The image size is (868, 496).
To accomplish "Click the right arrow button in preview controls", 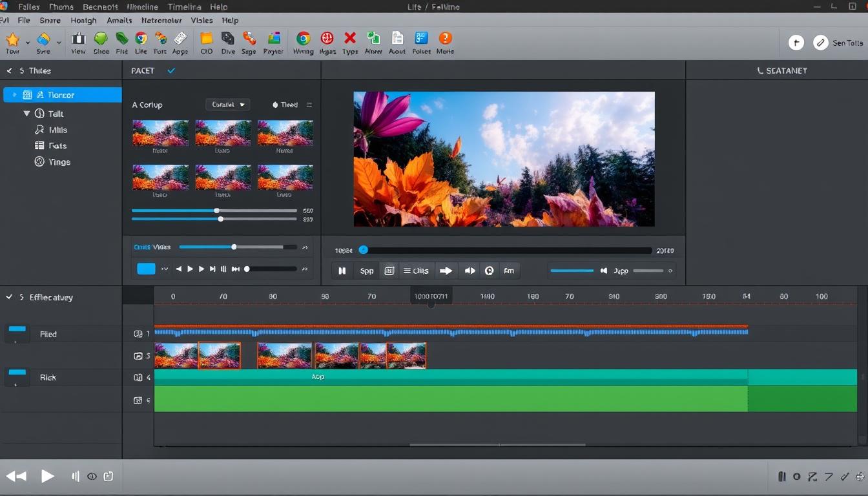I will [x=446, y=271].
